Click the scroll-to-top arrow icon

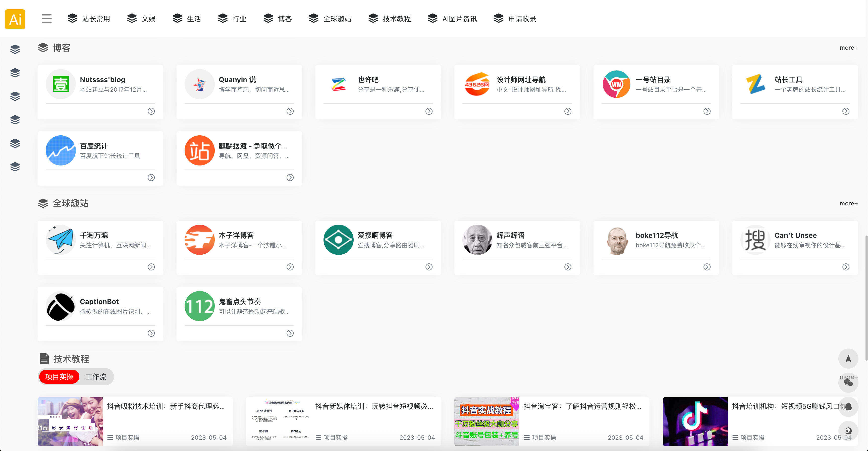848,358
